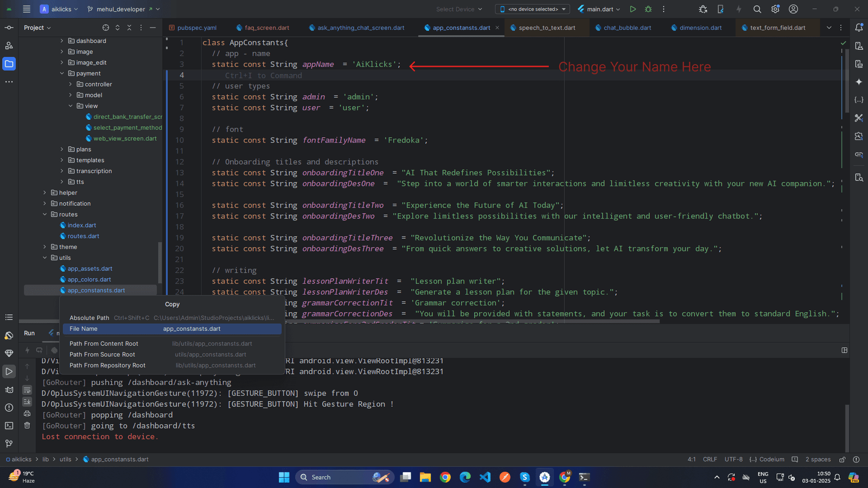The image size is (868, 488).
Task: Click the Run app play button
Action: point(633,9)
